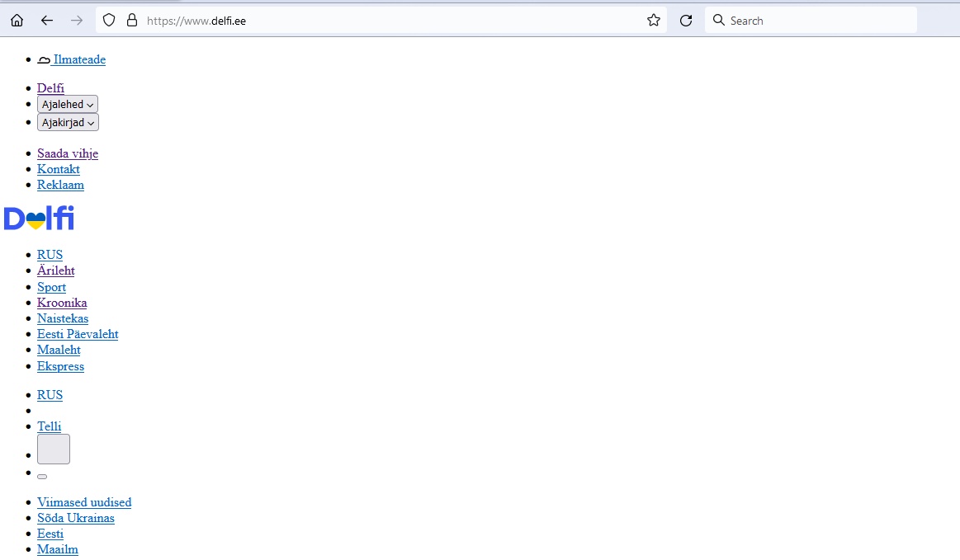The width and height of the screenshot is (960, 560).
Task: Click the padlock site security icon
Action: (131, 21)
